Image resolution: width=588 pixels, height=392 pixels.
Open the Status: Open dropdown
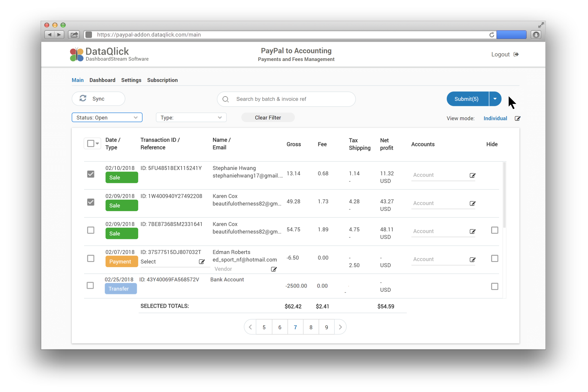[107, 117]
